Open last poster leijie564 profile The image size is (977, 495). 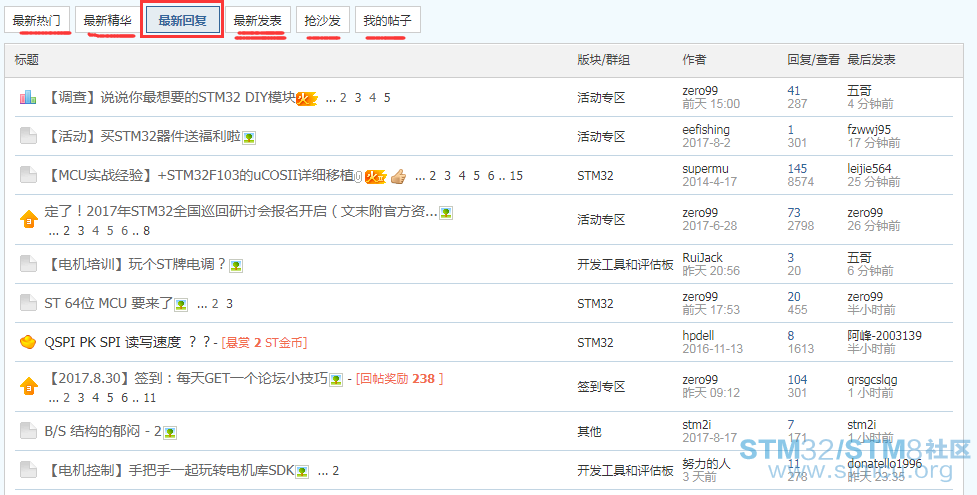coord(869,169)
